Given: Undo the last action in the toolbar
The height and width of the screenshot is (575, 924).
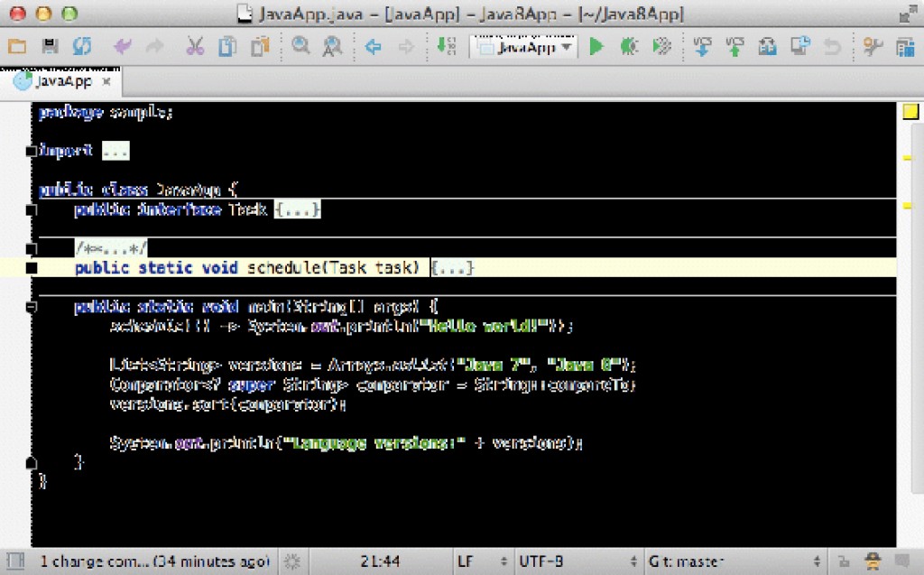Looking at the screenshot, I should point(123,46).
